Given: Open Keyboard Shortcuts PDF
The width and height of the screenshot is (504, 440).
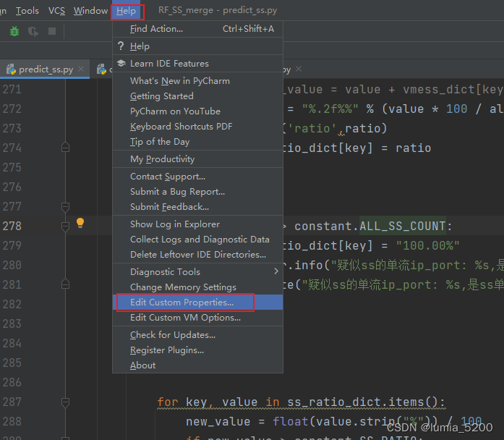Looking at the screenshot, I should [197, 127].
